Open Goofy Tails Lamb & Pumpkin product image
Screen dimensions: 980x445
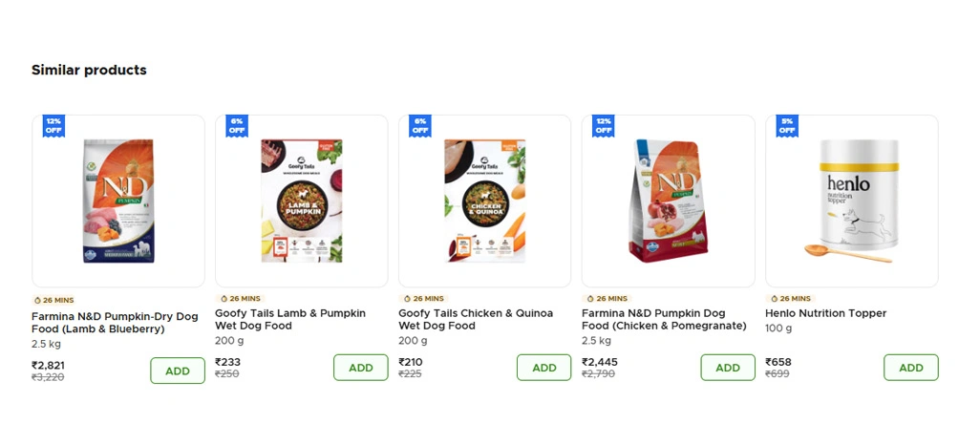302,201
